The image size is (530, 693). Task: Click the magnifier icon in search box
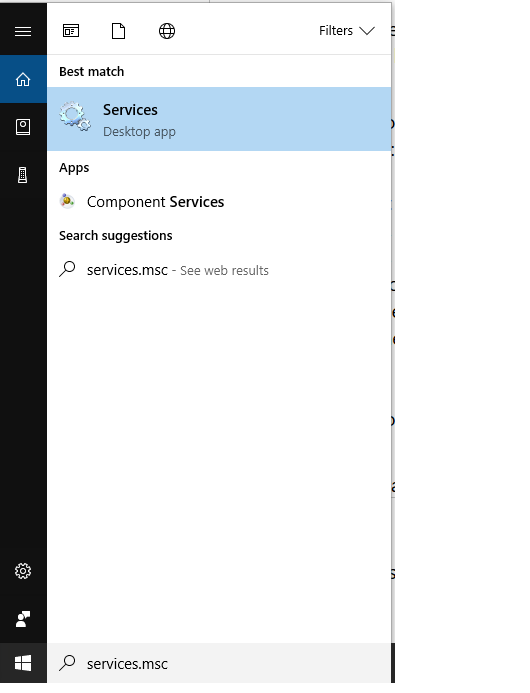pos(67,663)
